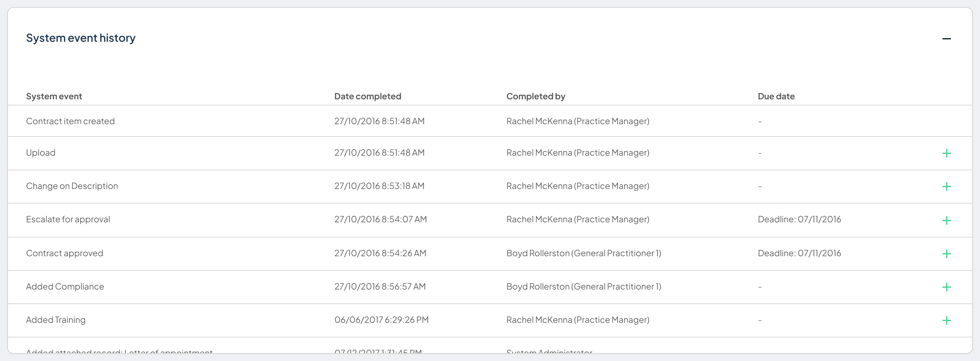Click the Due date column header

pyautogui.click(x=776, y=96)
